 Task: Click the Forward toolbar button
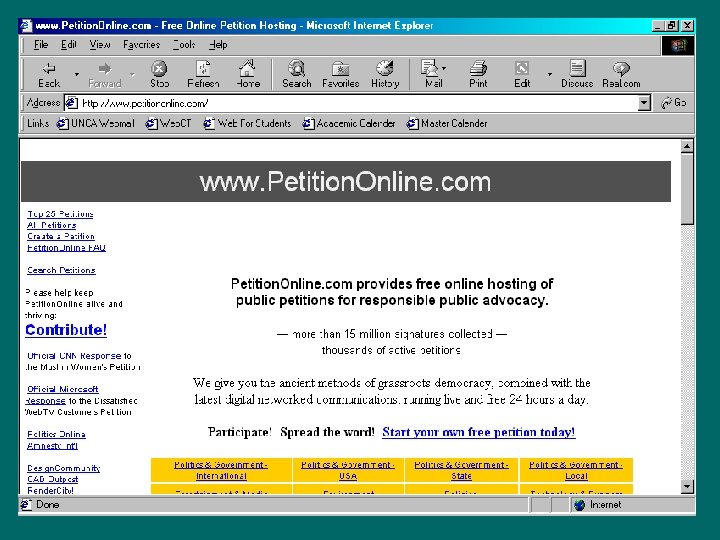click(105, 74)
